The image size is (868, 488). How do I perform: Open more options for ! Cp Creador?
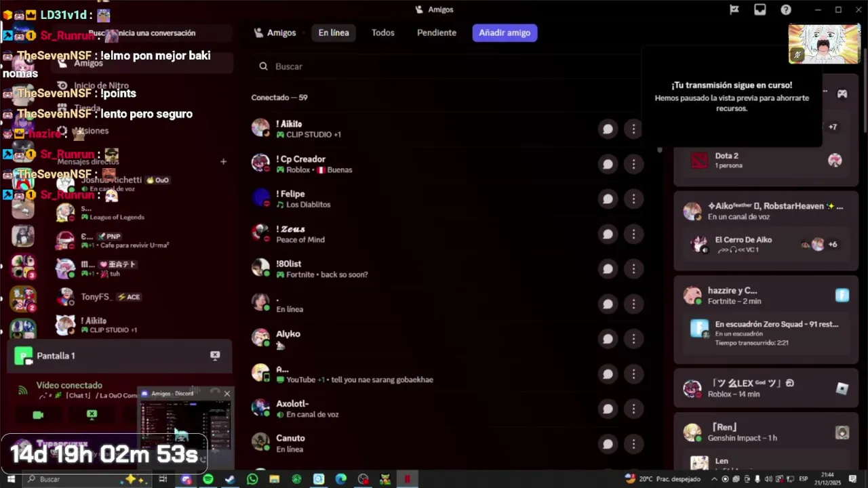click(x=633, y=164)
